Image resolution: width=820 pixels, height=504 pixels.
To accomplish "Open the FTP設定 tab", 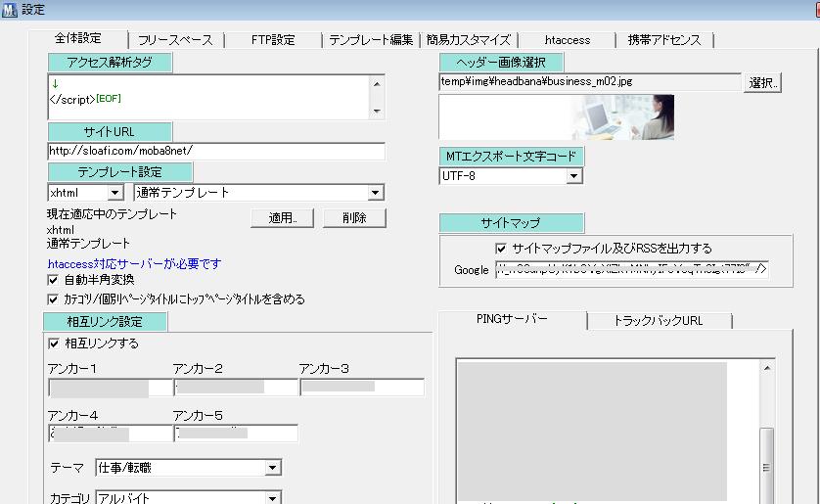I will point(273,40).
